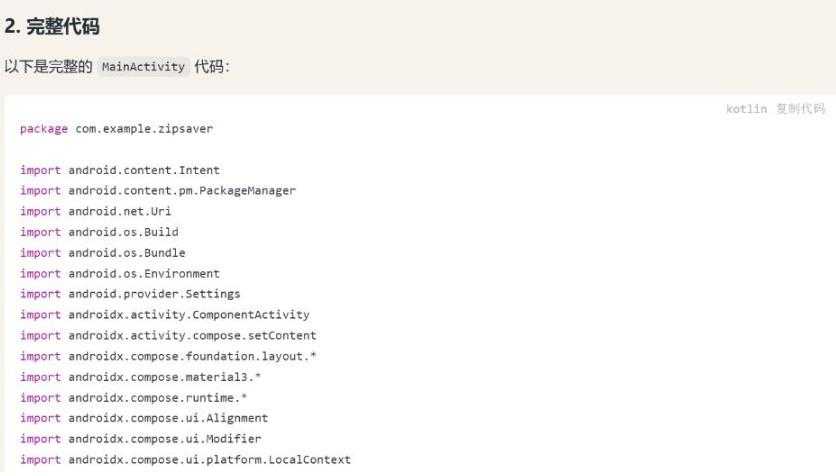Click the android.provider.Settings import line
The image size is (836, 476).
pyautogui.click(x=130, y=294)
